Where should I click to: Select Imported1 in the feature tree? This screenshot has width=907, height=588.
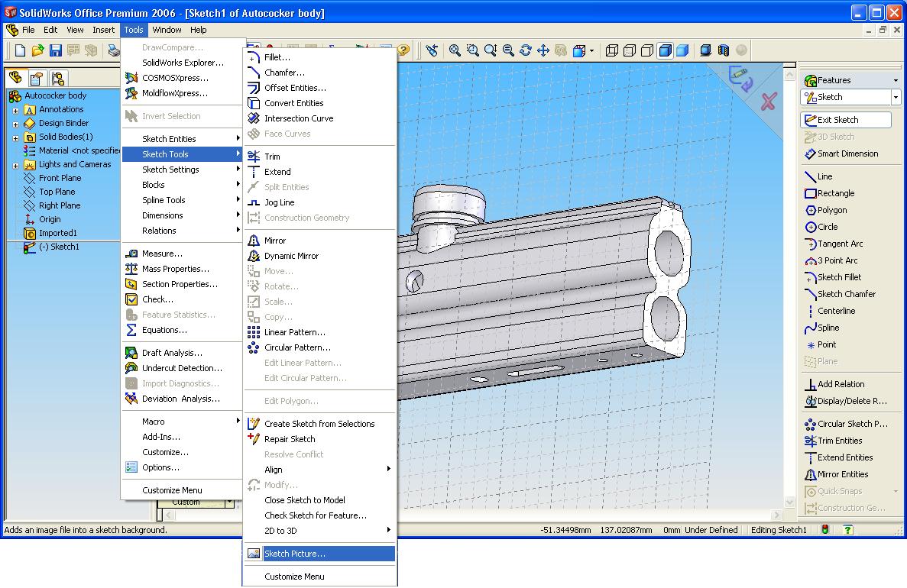click(50, 233)
